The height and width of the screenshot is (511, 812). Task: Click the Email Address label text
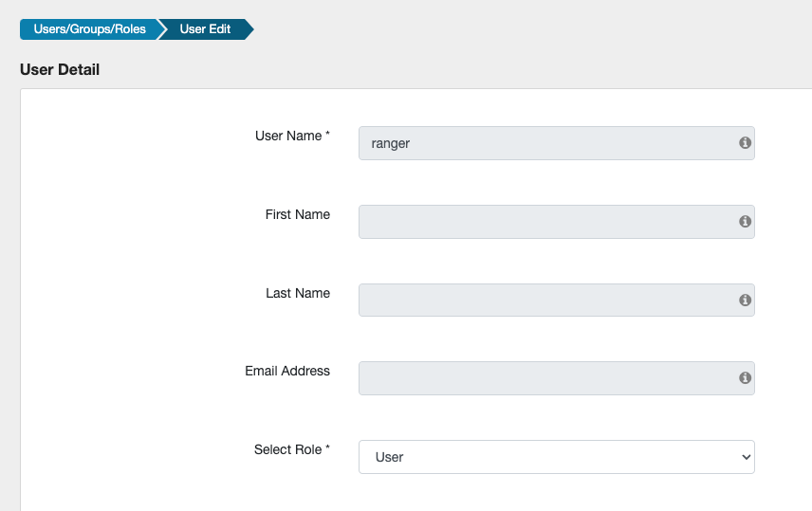[287, 371]
